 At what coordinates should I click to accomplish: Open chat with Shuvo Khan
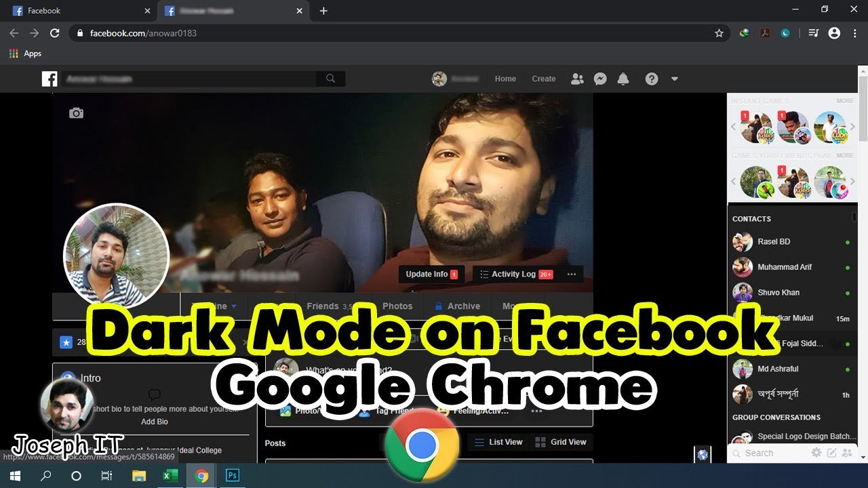[791, 293]
